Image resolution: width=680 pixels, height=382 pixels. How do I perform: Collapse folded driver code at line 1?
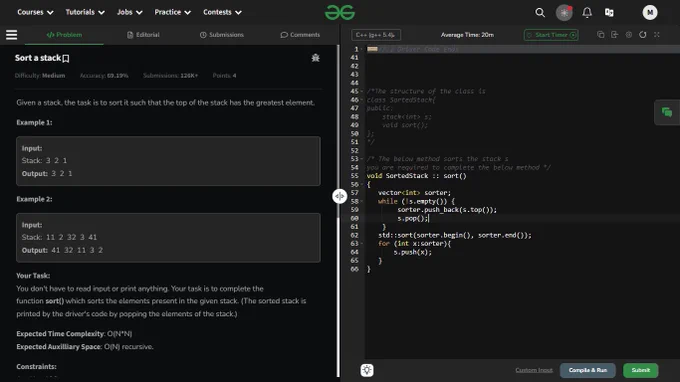[x=362, y=49]
